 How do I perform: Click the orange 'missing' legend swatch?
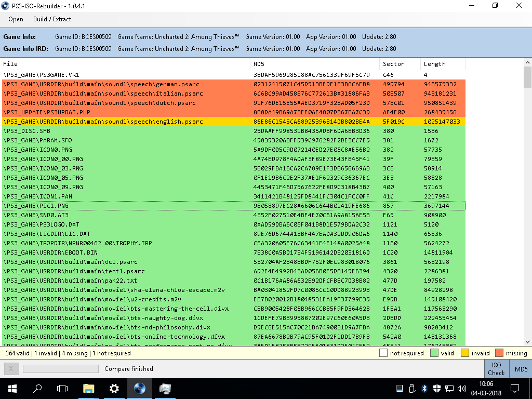[499, 353]
